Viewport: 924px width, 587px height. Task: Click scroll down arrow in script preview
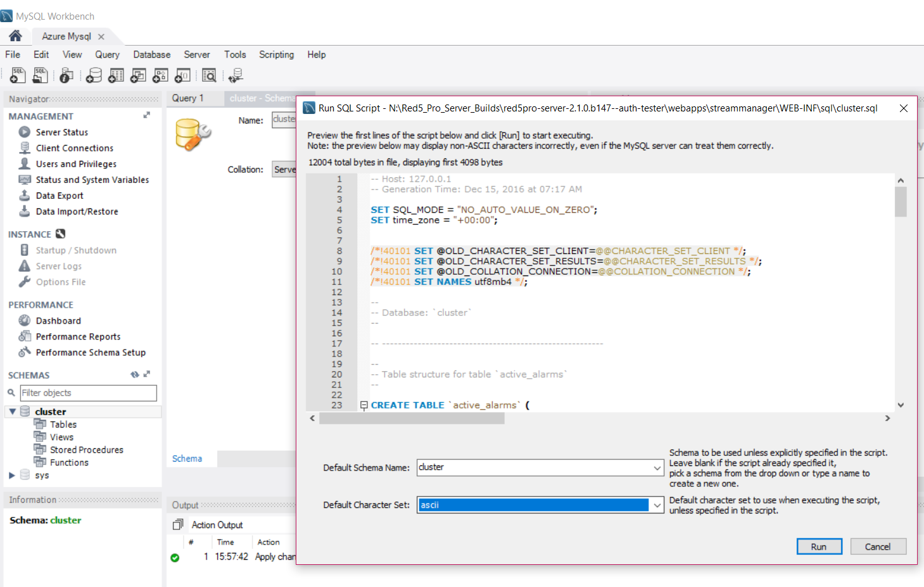901,405
